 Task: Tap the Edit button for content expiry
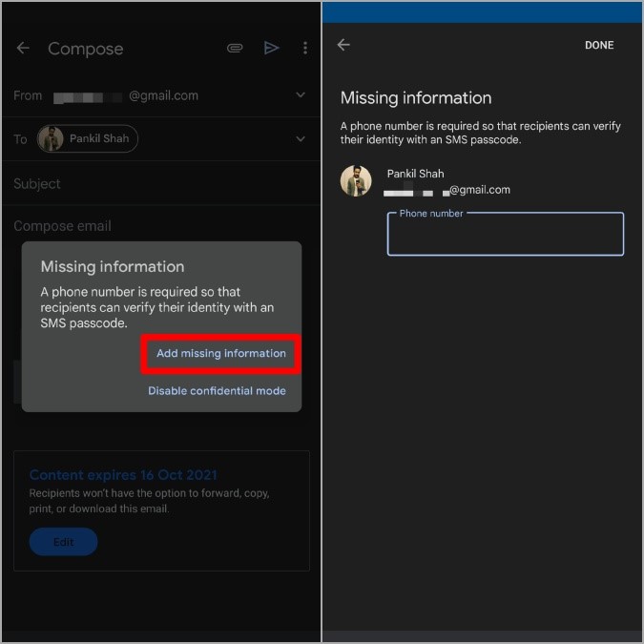[63, 542]
